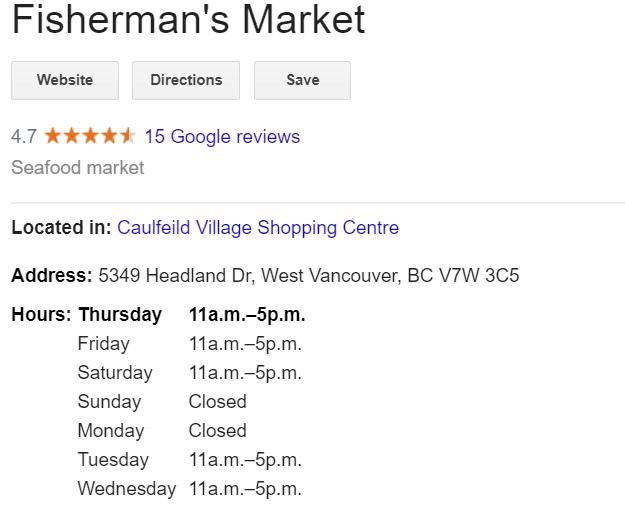Open Caulfeild Village Shopping Centre link
Image resolution: width=625 pixels, height=505 pixels.
click(x=258, y=227)
